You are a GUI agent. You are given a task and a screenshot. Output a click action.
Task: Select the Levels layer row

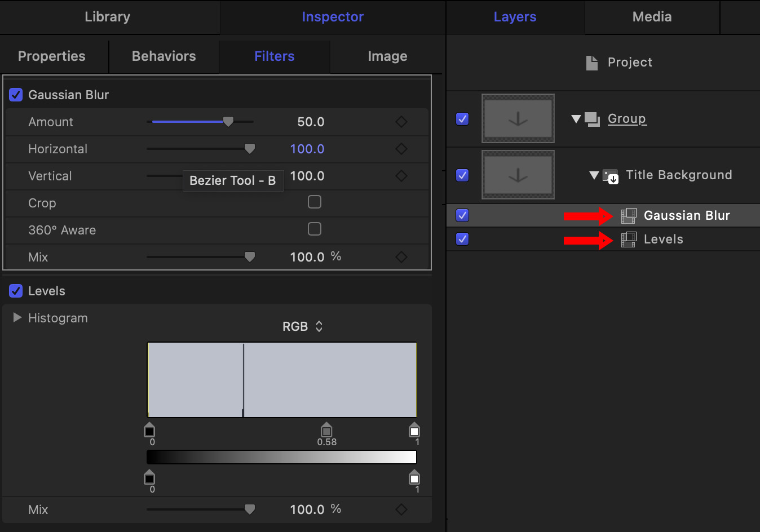click(x=663, y=240)
